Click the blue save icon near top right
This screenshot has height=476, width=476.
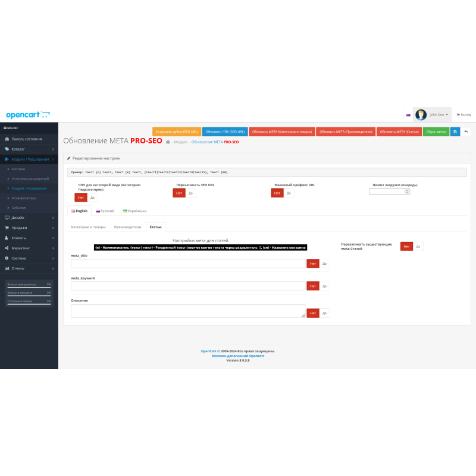tap(455, 131)
